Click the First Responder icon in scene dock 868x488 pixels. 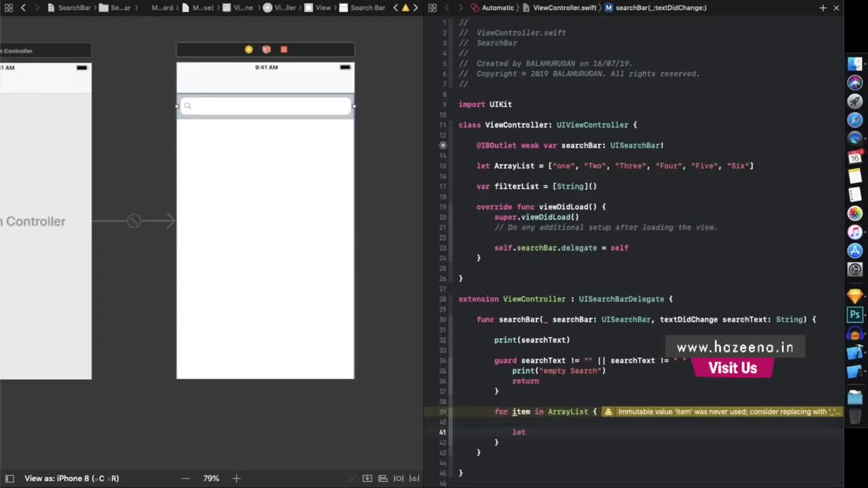(267, 49)
